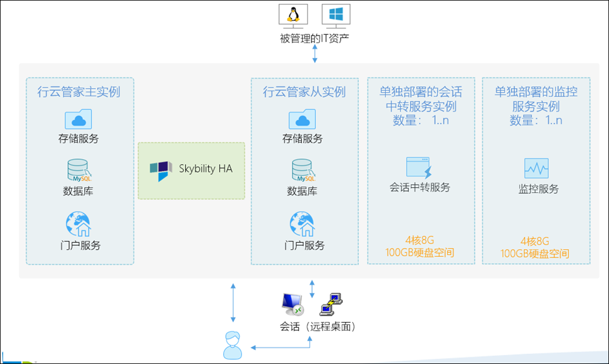Click 数据库 label in 行云管家从实例
The height and width of the screenshot is (364, 609).
(x=302, y=191)
